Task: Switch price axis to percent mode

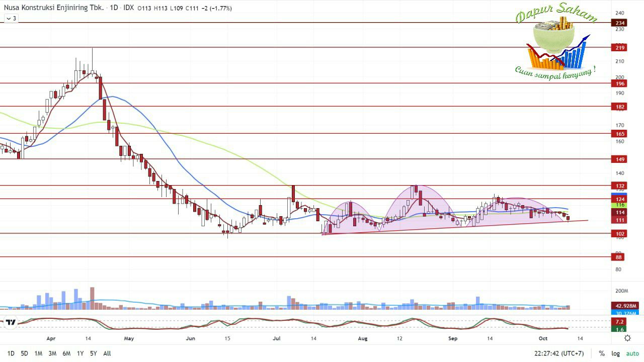Action: coord(602,353)
